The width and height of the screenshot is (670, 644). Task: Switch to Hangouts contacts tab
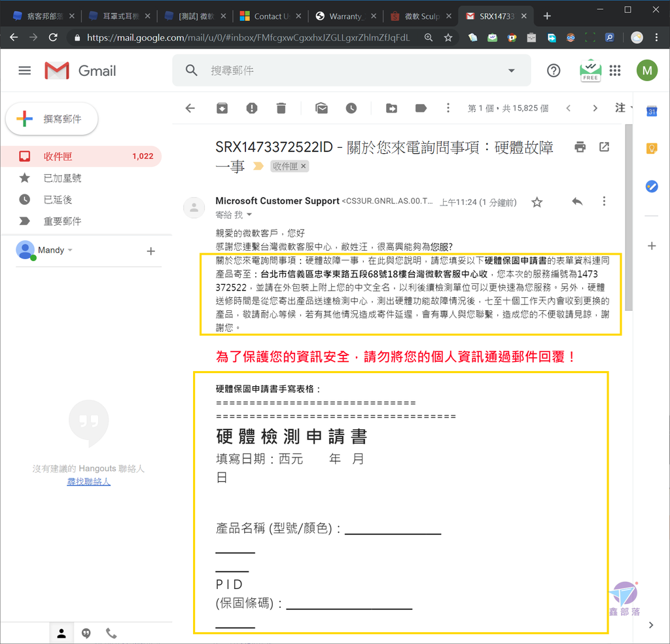pyautogui.click(x=62, y=634)
